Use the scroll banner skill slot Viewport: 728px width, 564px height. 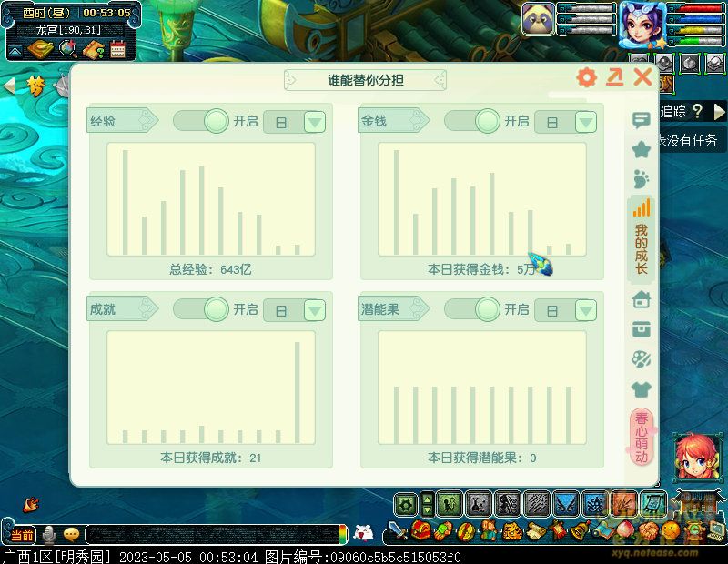point(653,504)
